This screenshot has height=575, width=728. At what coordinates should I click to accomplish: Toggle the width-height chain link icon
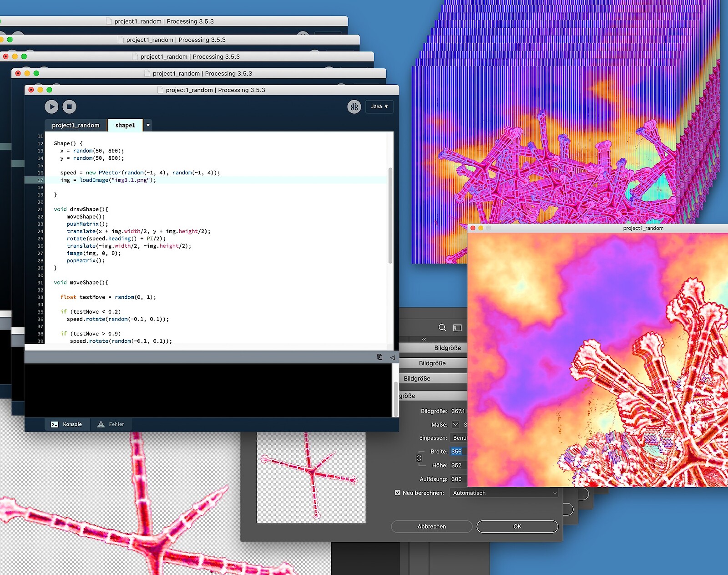(x=419, y=458)
